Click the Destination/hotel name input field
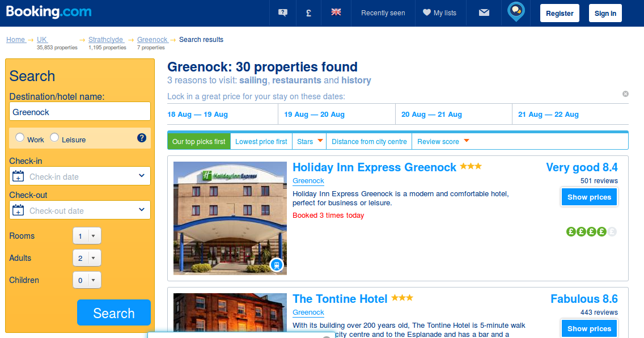 [x=80, y=111]
